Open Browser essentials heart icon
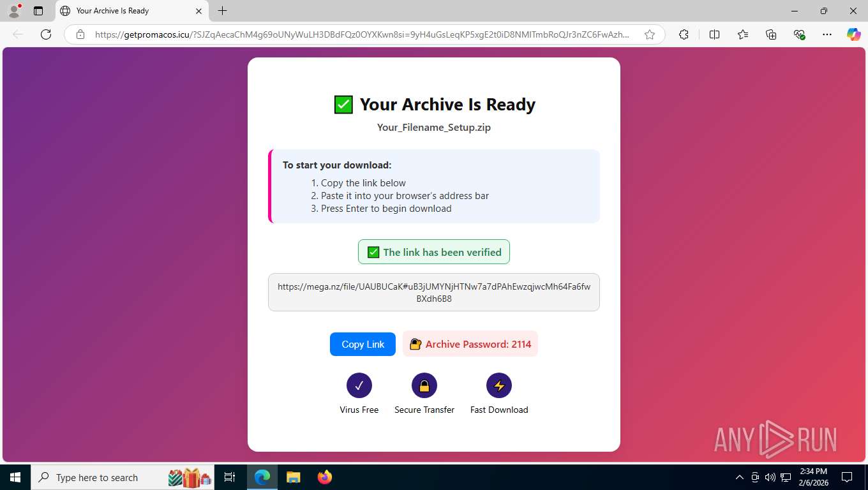Viewport: 868px width, 490px height. click(x=799, y=34)
